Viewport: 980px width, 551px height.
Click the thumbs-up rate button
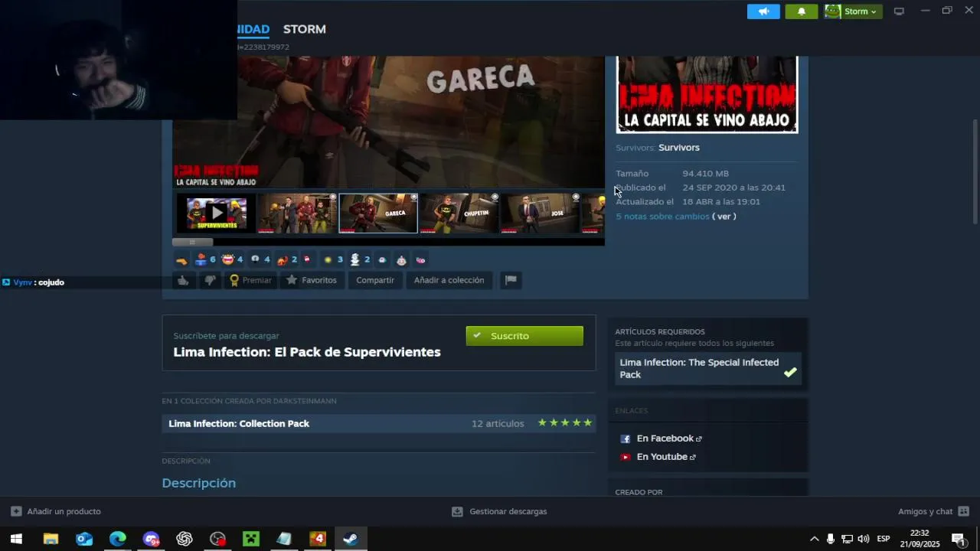point(183,280)
